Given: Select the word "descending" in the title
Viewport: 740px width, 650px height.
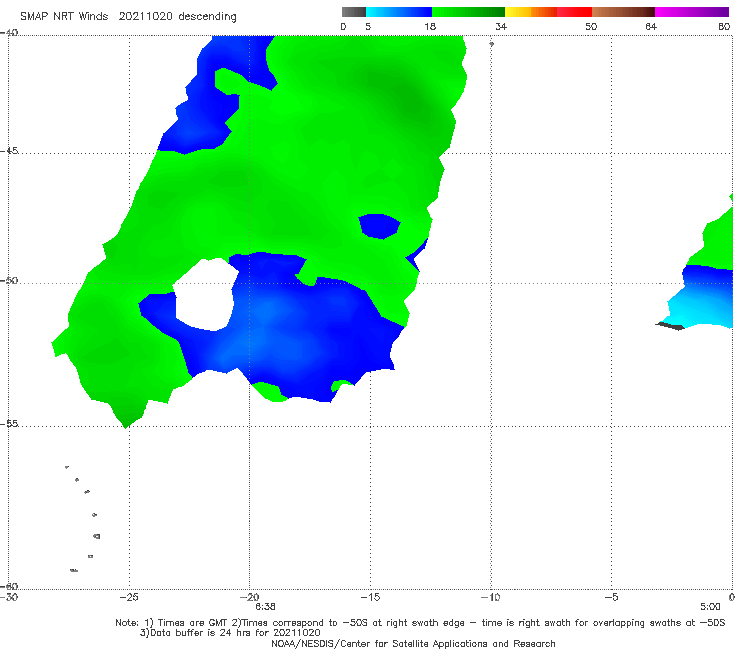Looking at the screenshot, I should coord(207,17).
